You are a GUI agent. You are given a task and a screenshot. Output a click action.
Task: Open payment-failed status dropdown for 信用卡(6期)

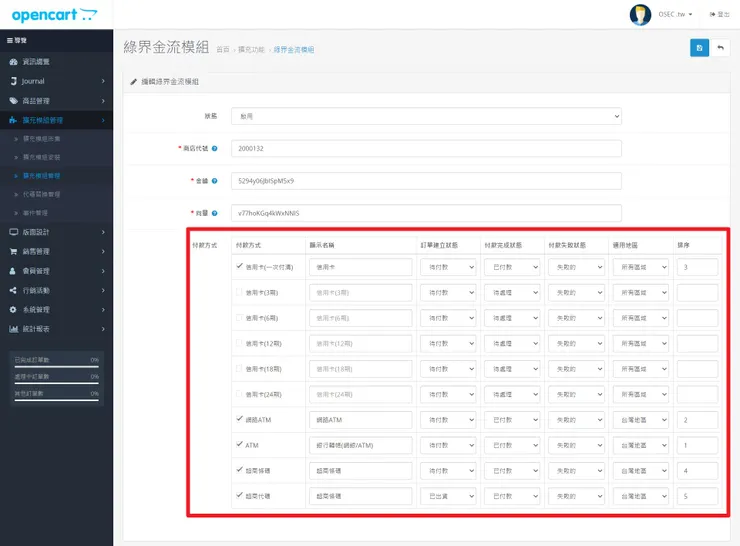576,318
